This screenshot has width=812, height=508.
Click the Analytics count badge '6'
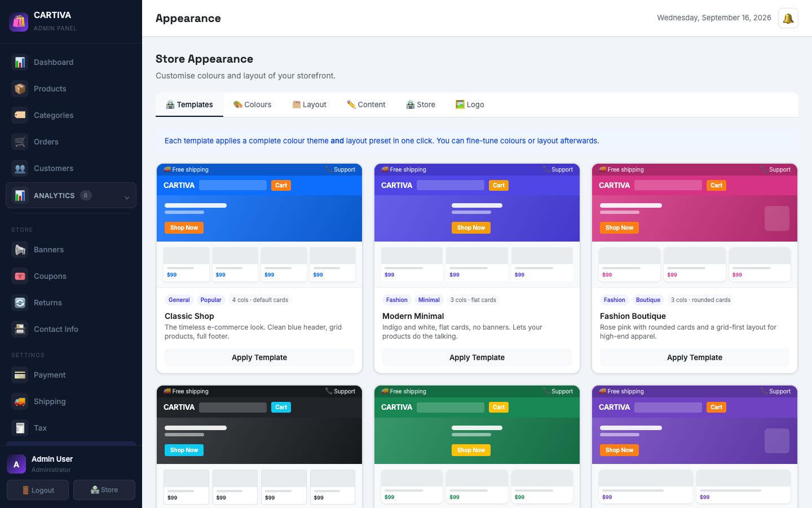(86, 195)
